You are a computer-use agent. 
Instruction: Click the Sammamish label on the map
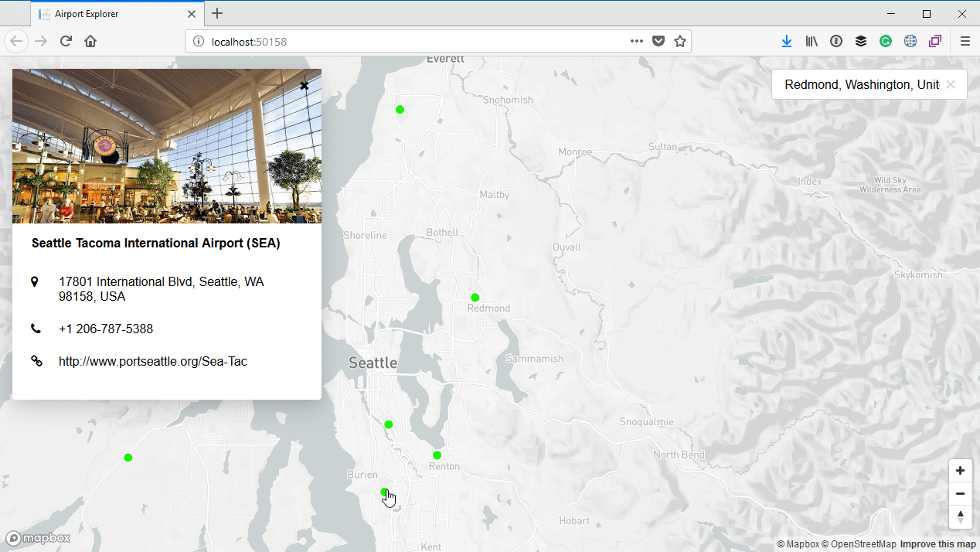[x=535, y=359]
